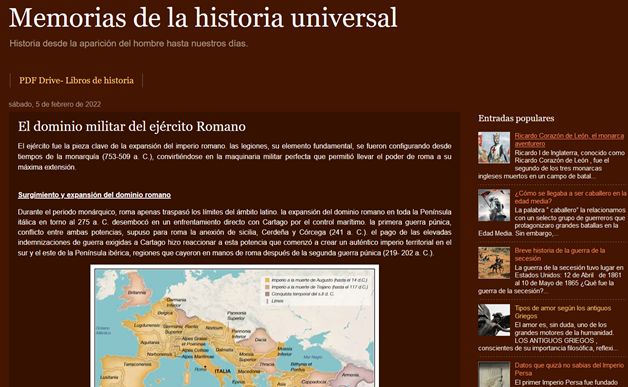The height and width of the screenshot is (387, 628).
Task: Click snippet text 'Ricardo I de Inglaterra, conocido como'
Action: 570,153
